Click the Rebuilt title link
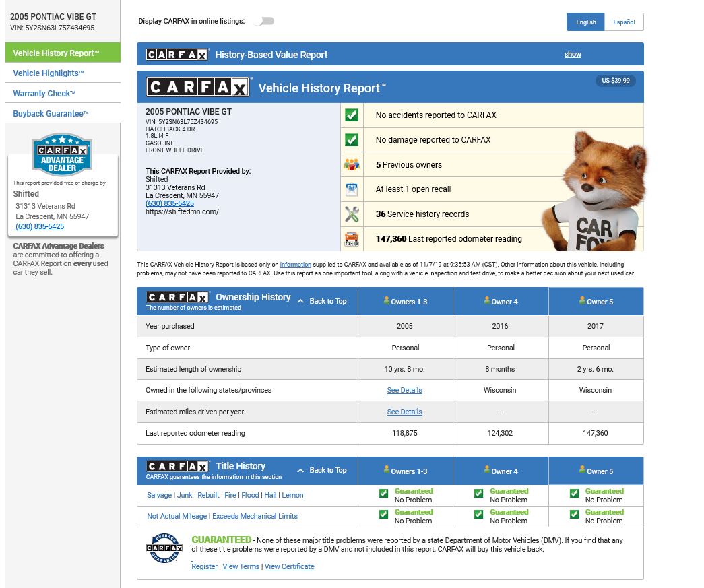 (x=208, y=495)
